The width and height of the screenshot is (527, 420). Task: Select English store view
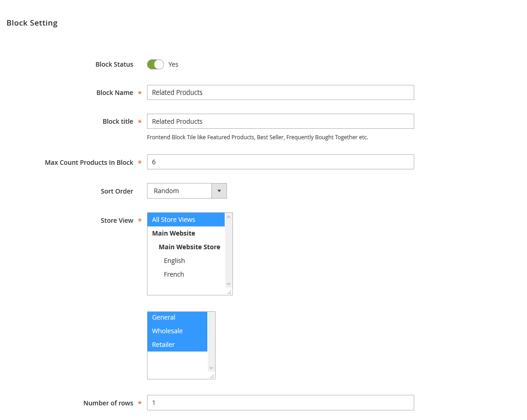pyautogui.click(x=174, y=261)
